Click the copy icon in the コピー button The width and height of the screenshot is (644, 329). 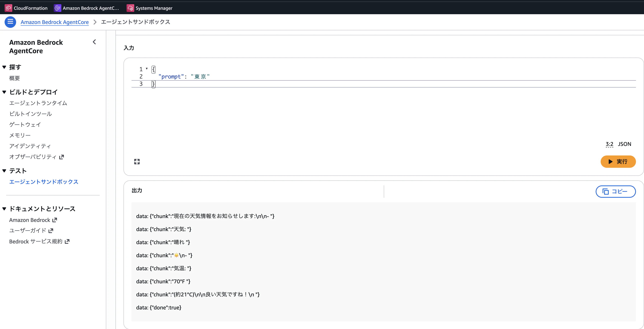pyautogui.click(x=605, y=192)
